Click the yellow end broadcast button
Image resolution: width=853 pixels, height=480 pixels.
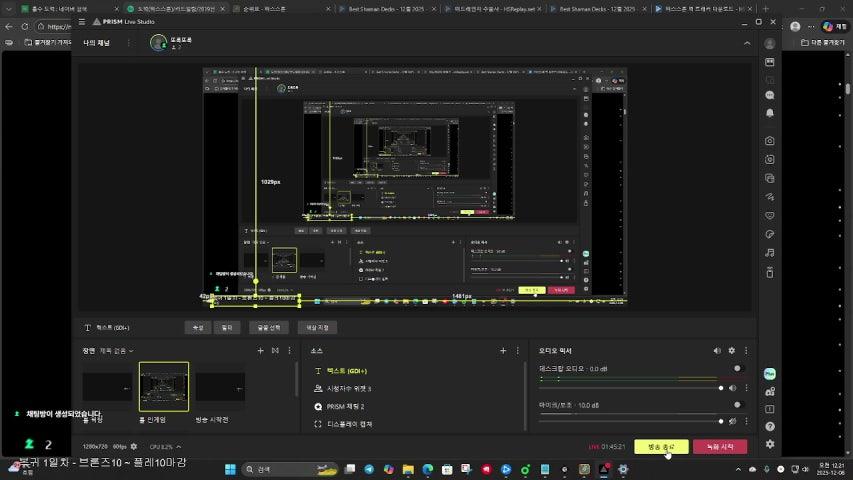pyautogui.click(x=661, y=446)
